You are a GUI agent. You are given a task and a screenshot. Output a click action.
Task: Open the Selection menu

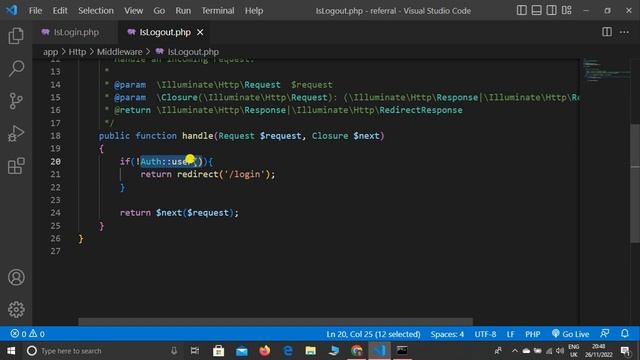pos(96,11)
